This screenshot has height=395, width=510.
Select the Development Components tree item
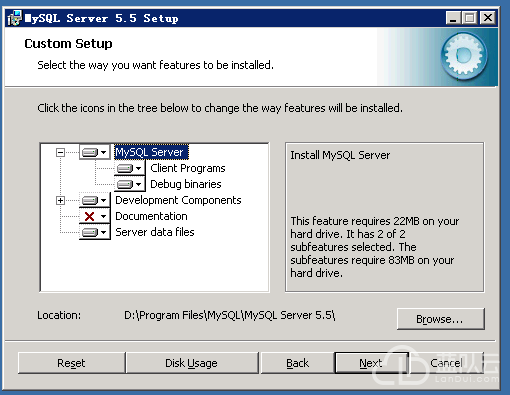pos(178,200)
